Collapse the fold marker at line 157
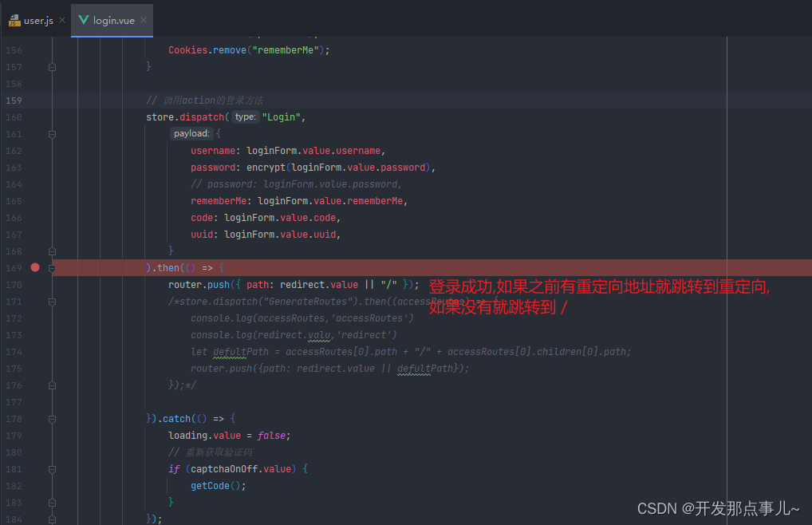This screenshot has height=525, width=812. (x=53, y=67)
